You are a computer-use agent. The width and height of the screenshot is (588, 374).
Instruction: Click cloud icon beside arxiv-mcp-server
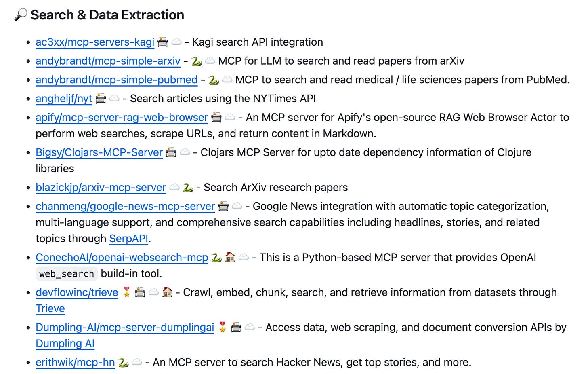tap(174, 187)
